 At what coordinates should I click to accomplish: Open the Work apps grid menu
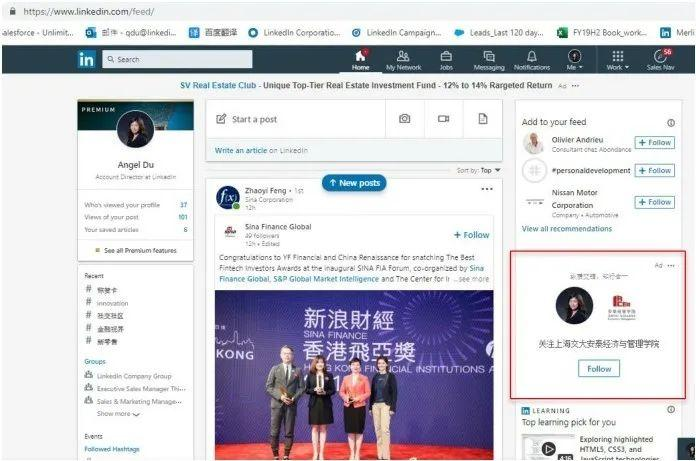(617, 60)
